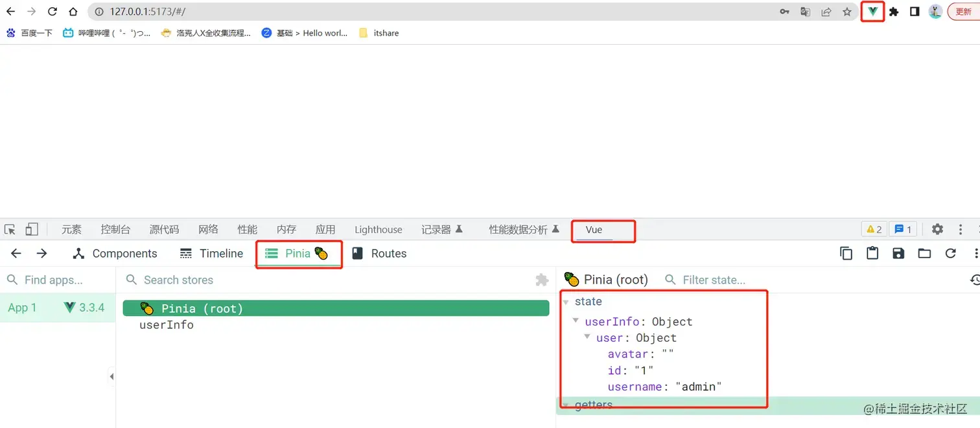Switch to the 性能数据分析 DevTools tab
Viewport: 980px width, 428px height.
pos(524,229)
